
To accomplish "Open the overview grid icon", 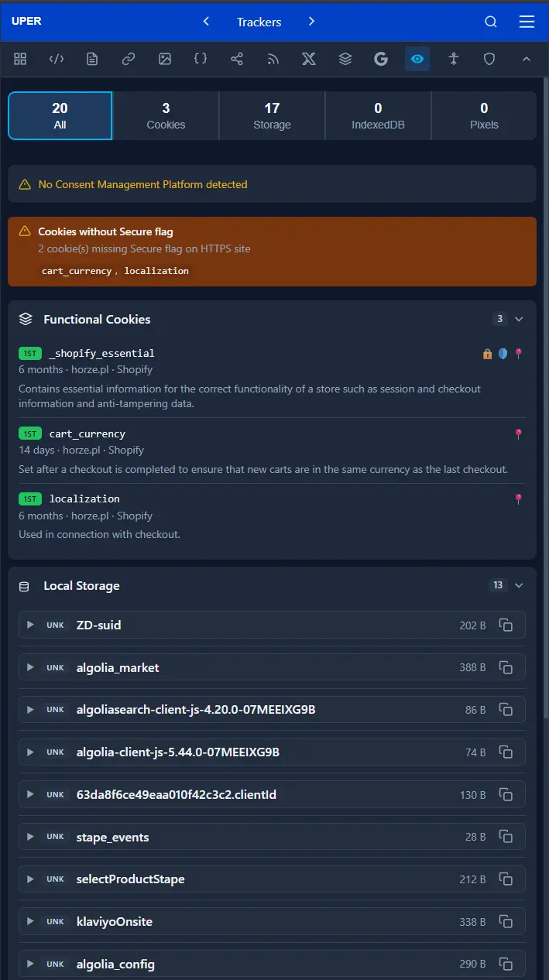I will [x=20, y=59].
